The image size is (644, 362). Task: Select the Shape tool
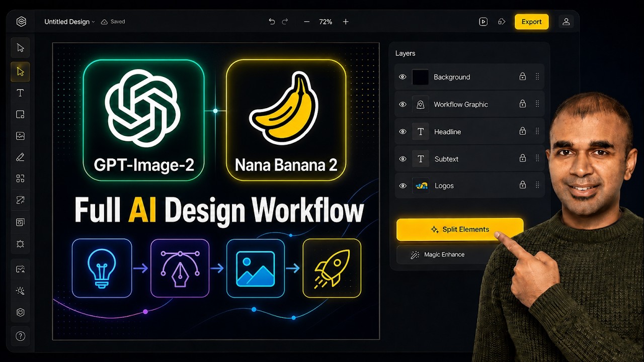pos(20,114)
